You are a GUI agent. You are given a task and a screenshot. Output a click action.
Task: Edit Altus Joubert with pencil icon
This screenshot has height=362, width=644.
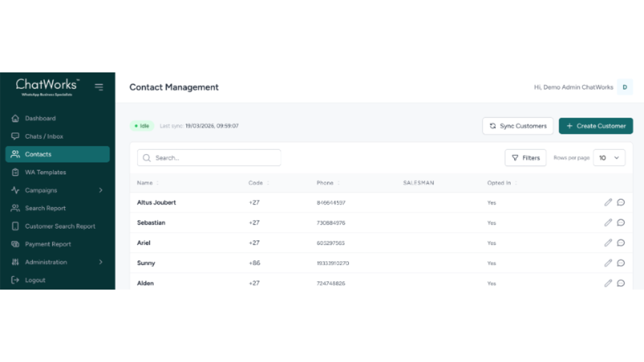pyautogui.click(x=608, y=202)
